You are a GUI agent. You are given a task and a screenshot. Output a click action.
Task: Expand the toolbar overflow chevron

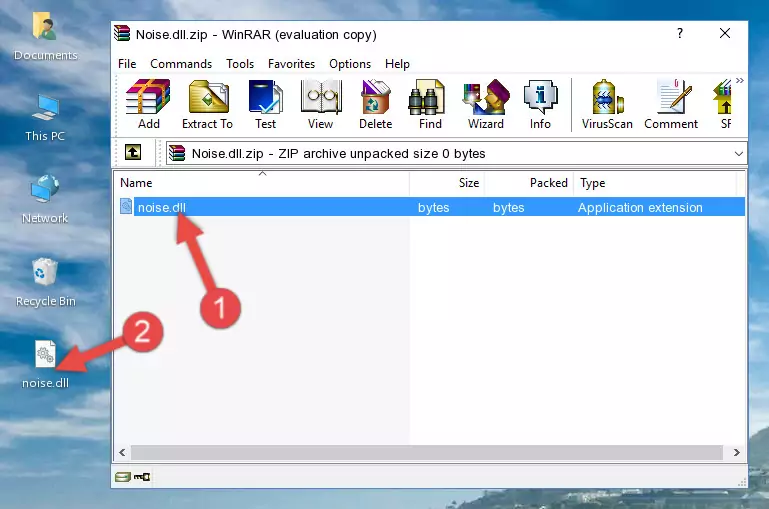[740, 81]
